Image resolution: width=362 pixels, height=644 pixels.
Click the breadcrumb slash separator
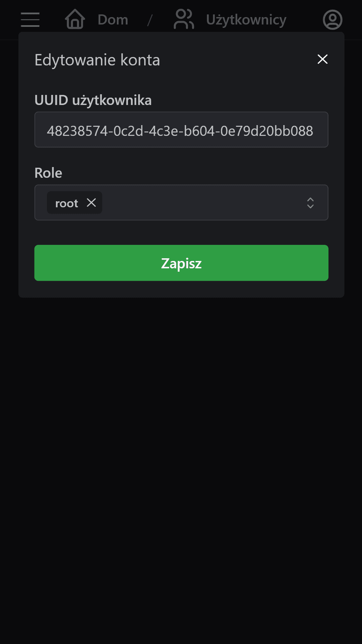150,19
